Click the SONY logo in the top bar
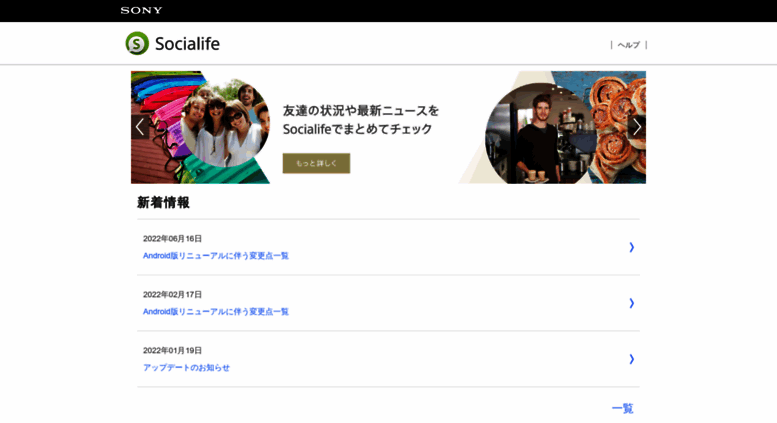 tap(141, 10)
